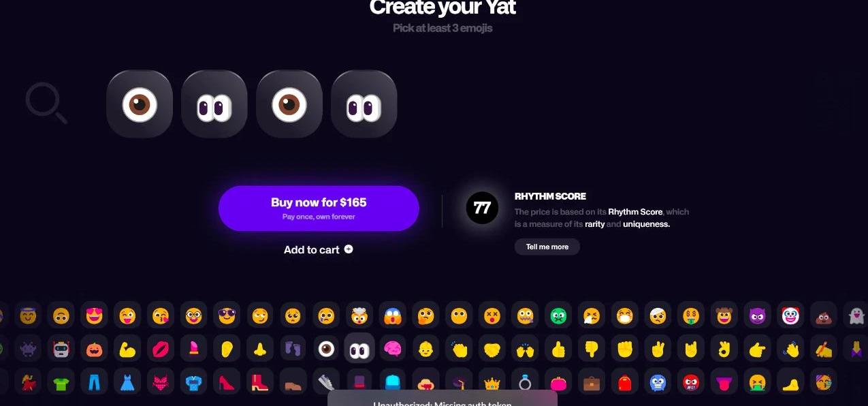Select the thumbs down emoji
This screenshot has height=406, width=868.
pyautogui.click(x=592, y=349)
